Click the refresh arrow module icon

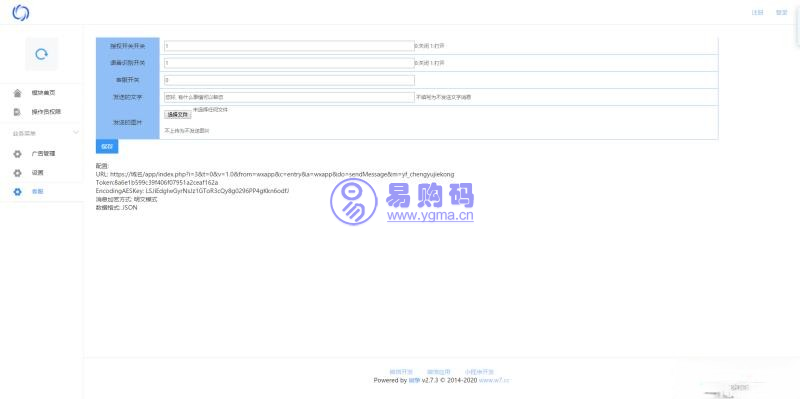tap(42, 54)
